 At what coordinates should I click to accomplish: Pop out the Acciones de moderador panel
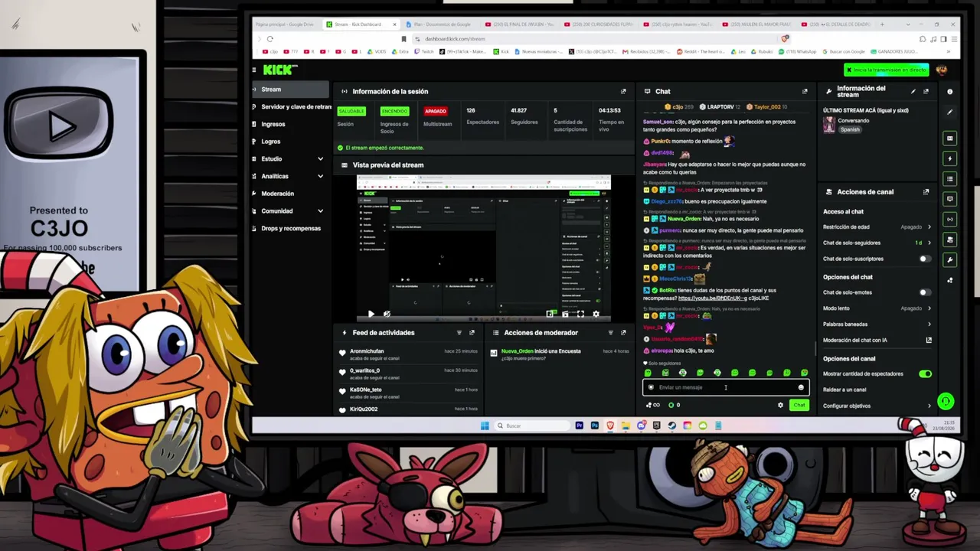[623, 333]
